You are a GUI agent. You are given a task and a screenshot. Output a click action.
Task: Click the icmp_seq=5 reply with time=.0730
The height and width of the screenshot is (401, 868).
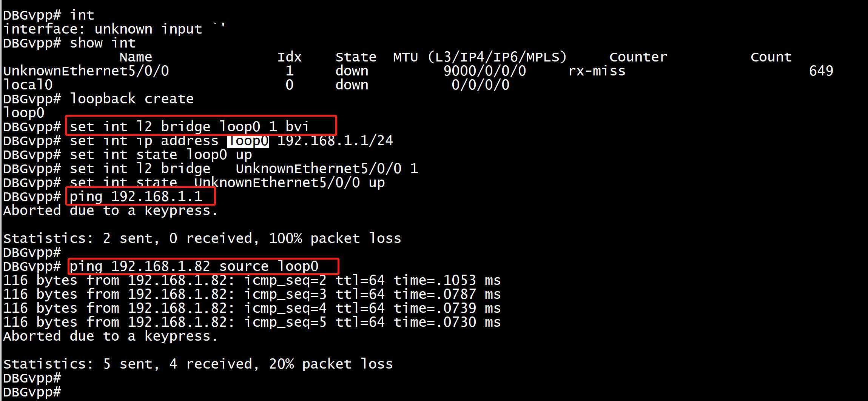252,322
